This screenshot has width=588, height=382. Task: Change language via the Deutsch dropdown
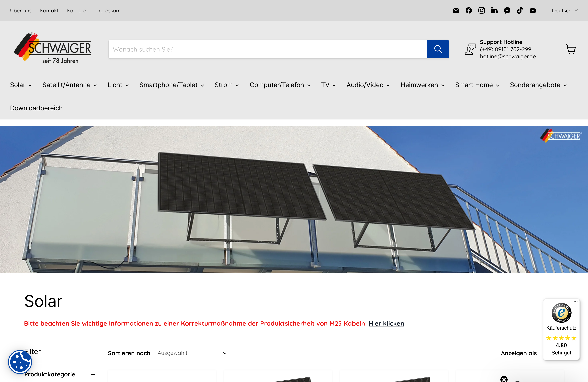pyautogui.click(x=565, y=10)
